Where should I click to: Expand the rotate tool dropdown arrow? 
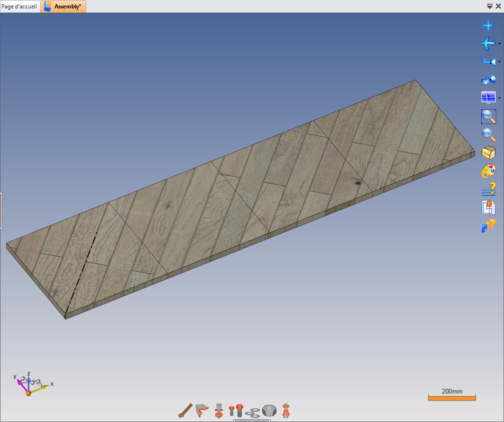pos(499,43)
